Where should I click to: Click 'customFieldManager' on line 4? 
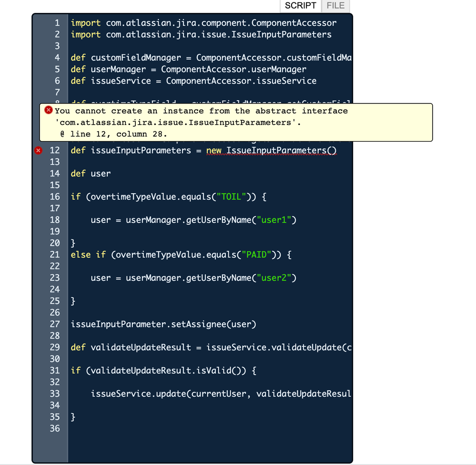[136, 58]
